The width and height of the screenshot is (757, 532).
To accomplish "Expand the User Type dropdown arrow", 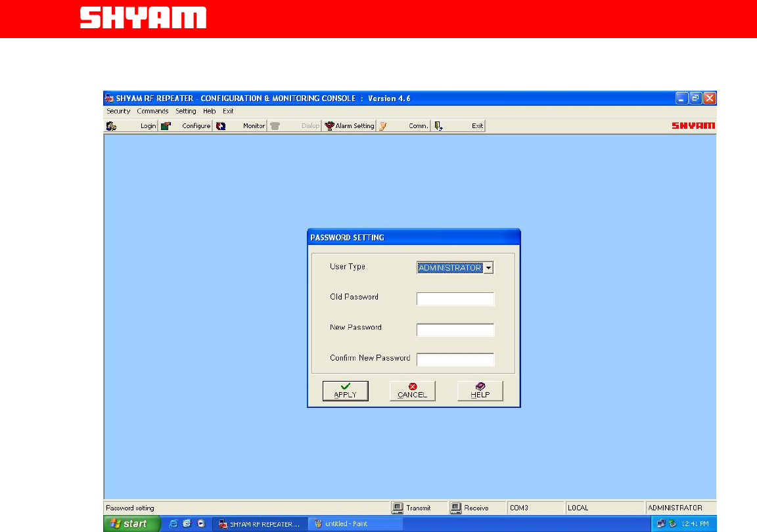I will [x=489, y=268].
